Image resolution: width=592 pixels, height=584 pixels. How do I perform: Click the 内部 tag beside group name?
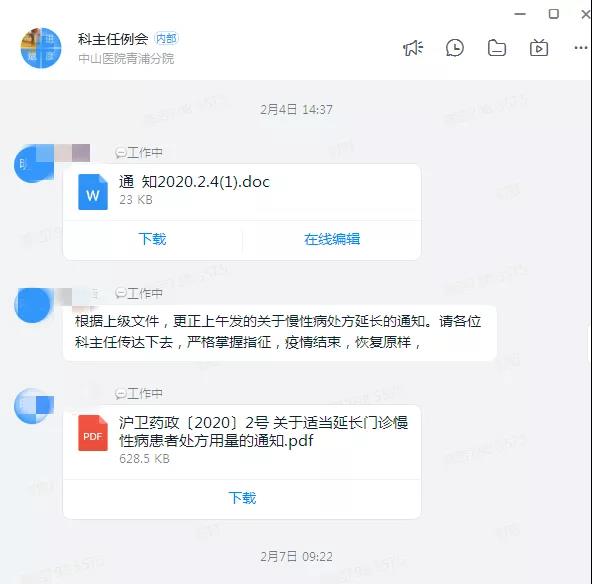pyautogui.click(x=166, y=38)
